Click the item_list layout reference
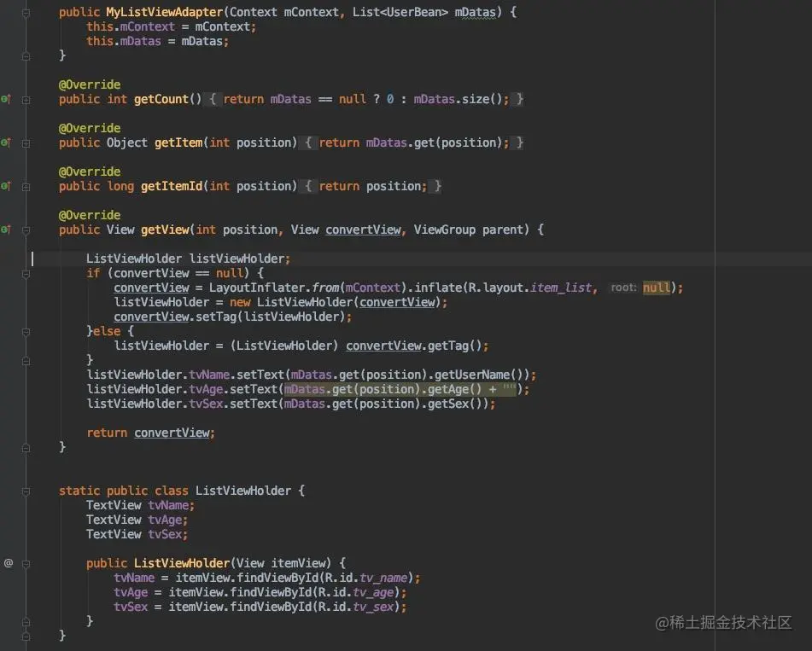812x651 pixels. pyautogui.click(x=561, y=288)
